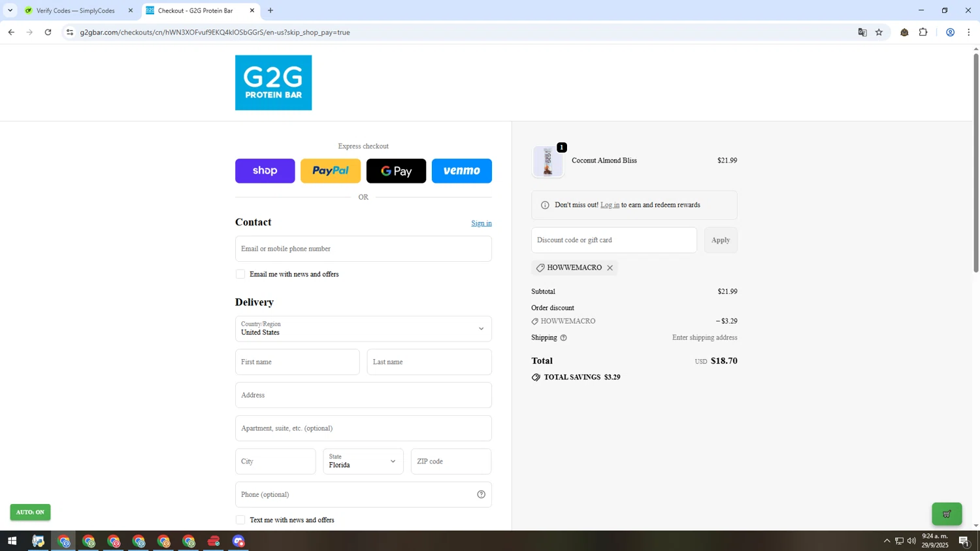The image size is (980, 551).
Task: Click the Last name field
Action: pos(429,362)
